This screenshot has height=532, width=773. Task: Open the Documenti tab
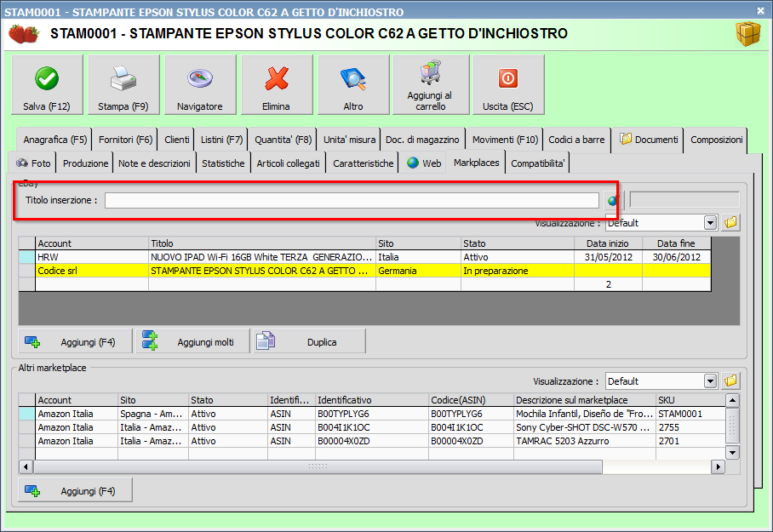coord(648,140)
